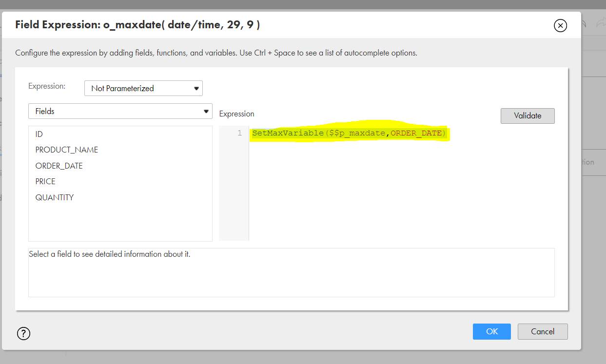The image size is (606, 364).
Task: Select the PRODUCT_NAME field
Action: coord(67,150)
